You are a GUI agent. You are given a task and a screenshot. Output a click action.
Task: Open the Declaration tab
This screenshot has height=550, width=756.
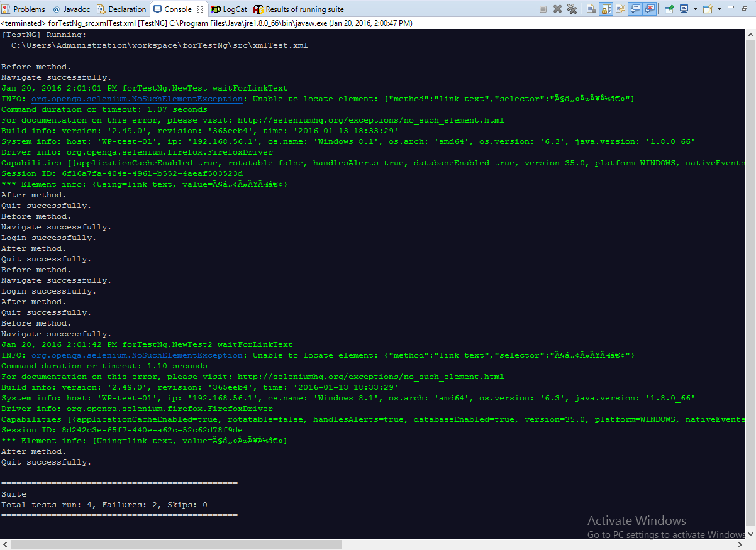(121, 9)
